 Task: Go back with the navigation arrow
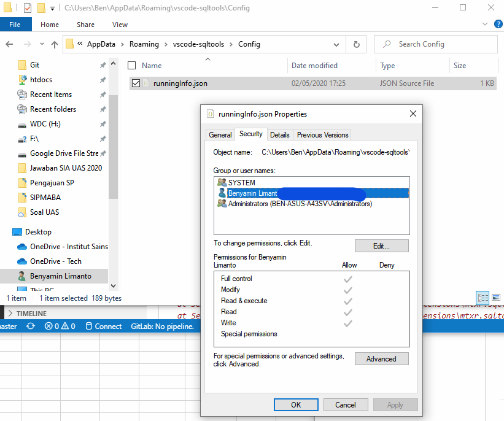tap(9, 44)
